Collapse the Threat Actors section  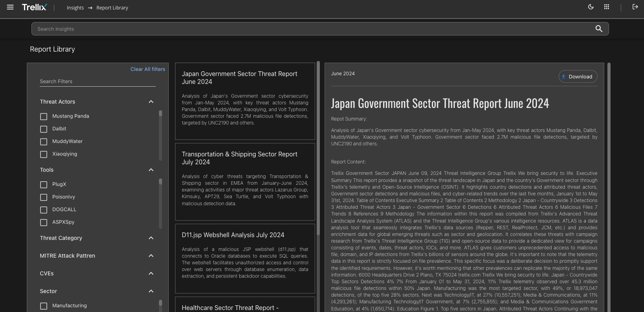tap(151, 102)
